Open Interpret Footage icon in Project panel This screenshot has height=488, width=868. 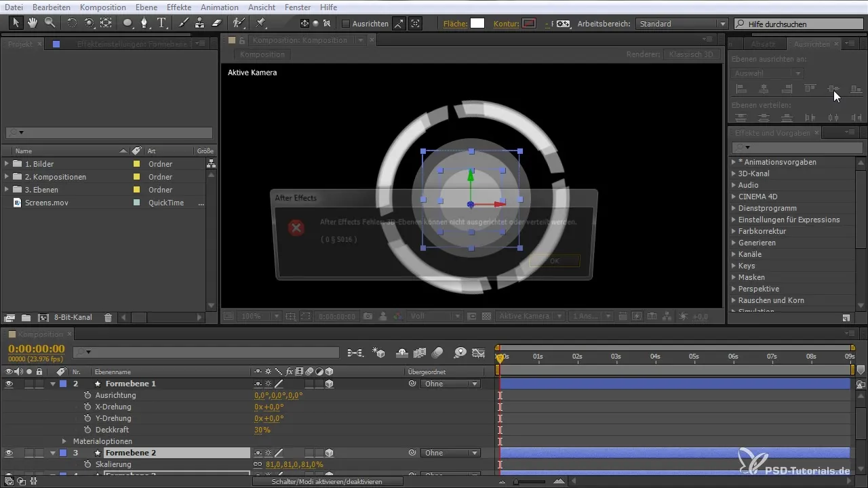pos(9,317)
